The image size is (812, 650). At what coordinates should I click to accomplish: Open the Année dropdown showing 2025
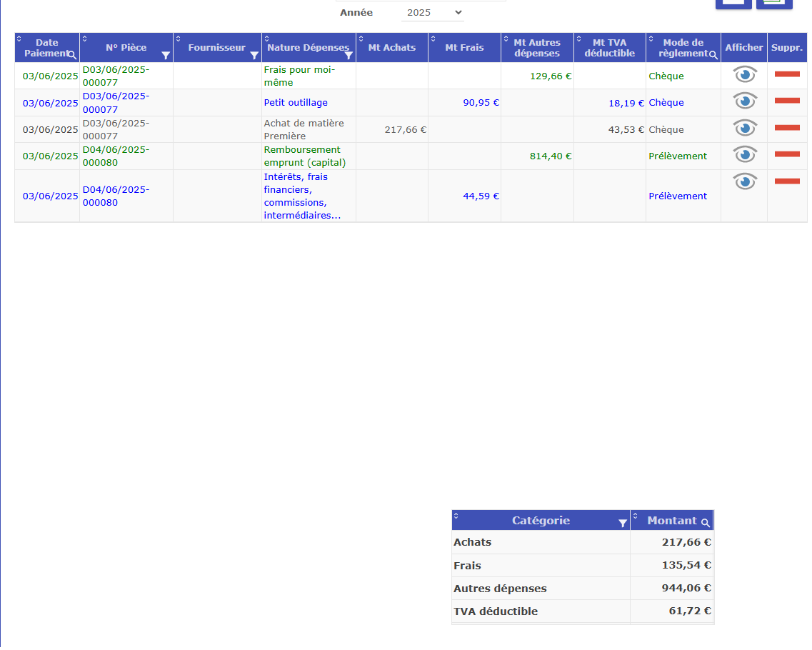(x=433, y=12)
